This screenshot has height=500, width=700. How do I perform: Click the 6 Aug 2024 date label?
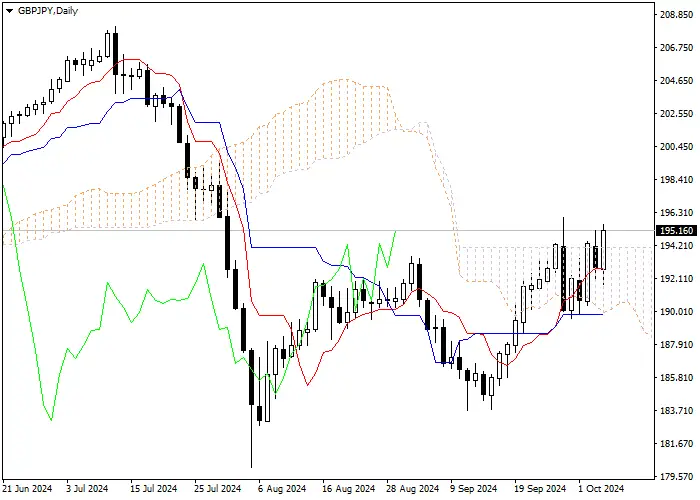coord(282,489)
